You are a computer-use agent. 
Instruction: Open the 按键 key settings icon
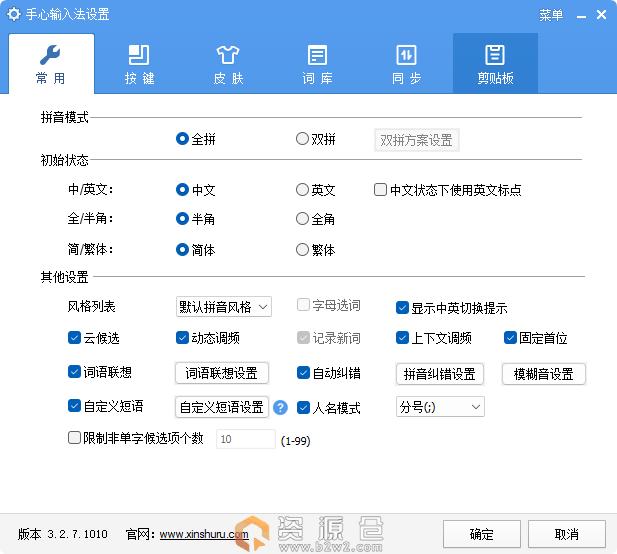[139, 55]
